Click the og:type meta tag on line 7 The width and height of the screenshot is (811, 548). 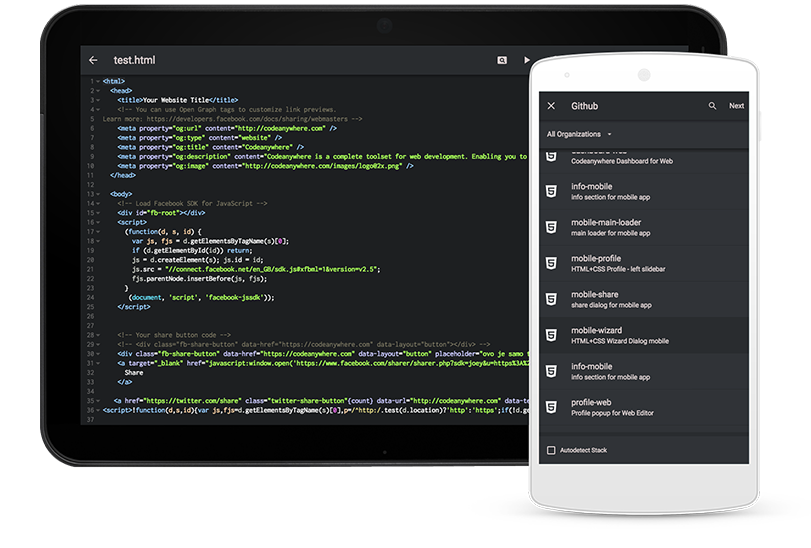[x=200, y=138]
